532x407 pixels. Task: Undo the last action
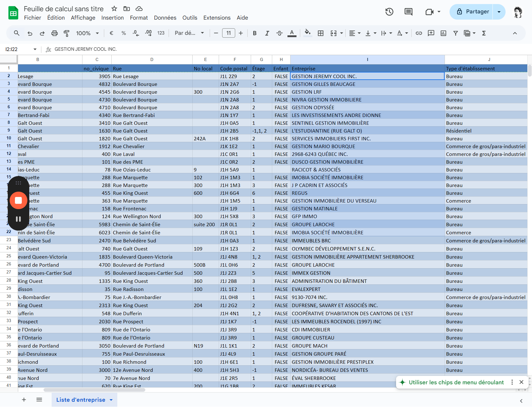click(x=30, y=33)
